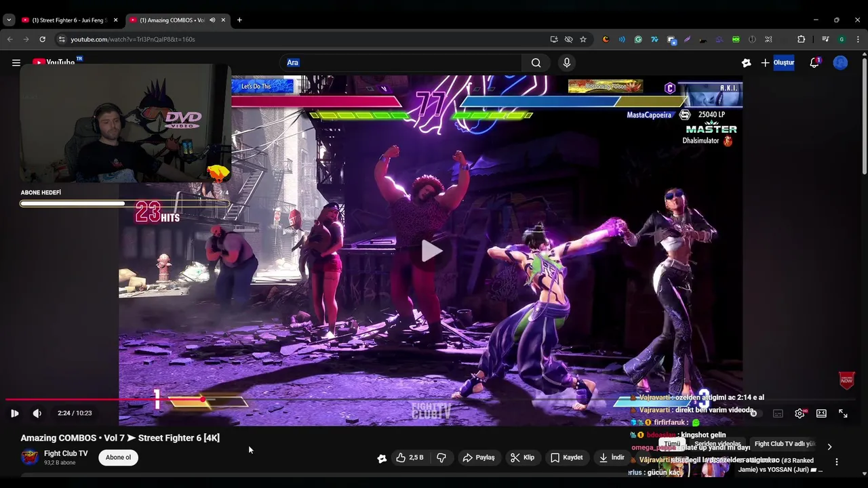The image size is (868, 488).
Task: Open the tab search dropdown arrow
Action: point(9,20)
